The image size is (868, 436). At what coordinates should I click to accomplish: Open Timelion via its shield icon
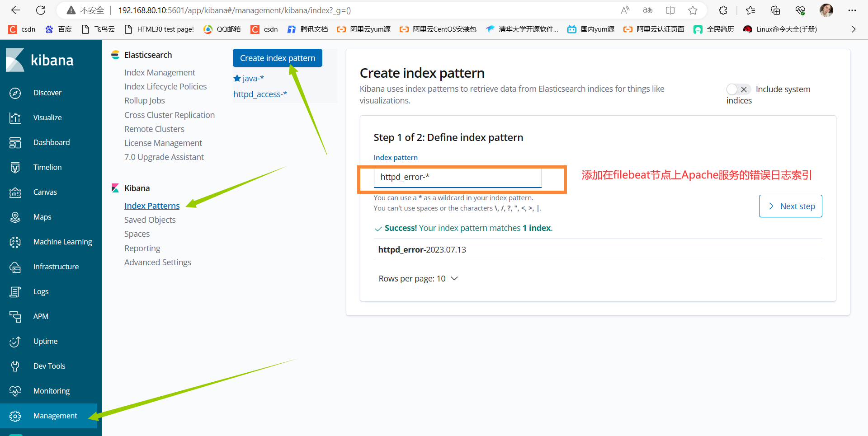[15, 168]
